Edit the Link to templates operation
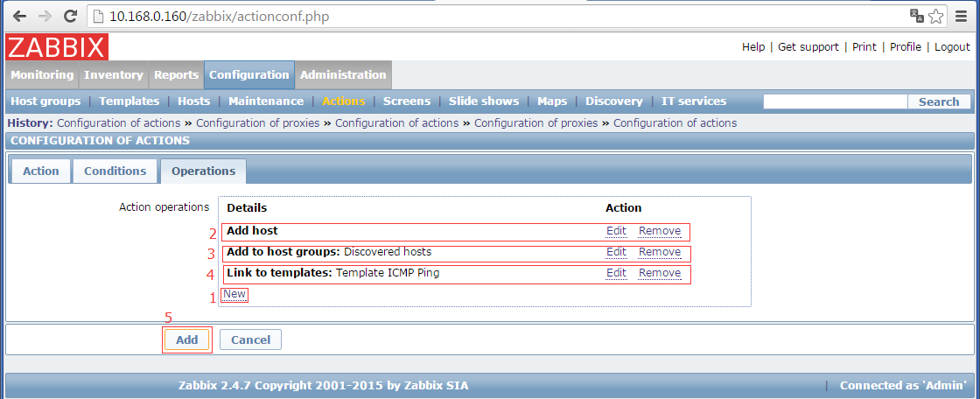Viewport: 980px width, 399px height. tap(616, 273)
